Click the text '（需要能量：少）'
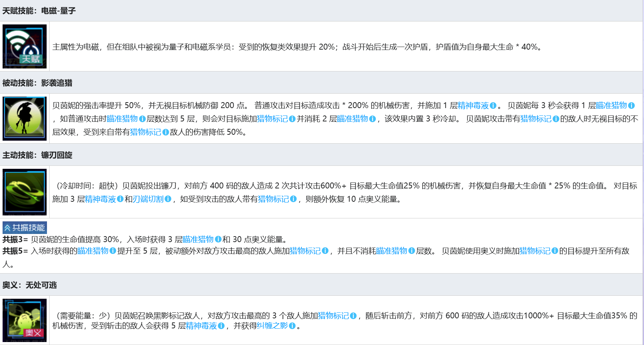This screenshot has width=644, height=345. pyautogui.click(x=83, y=316)
